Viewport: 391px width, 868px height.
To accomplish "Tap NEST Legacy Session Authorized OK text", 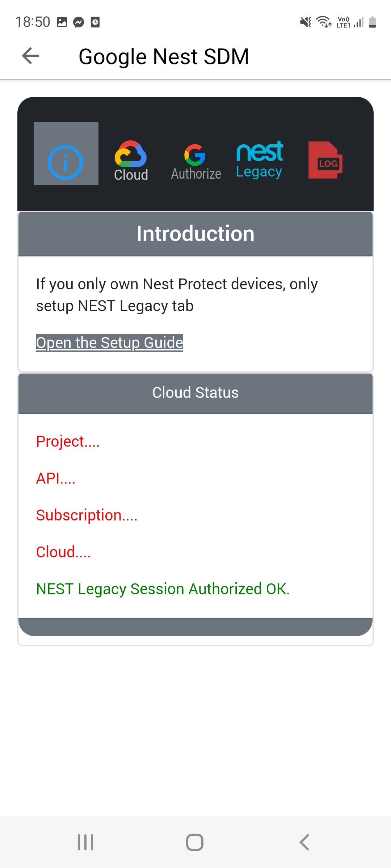I will pos(163,589).
